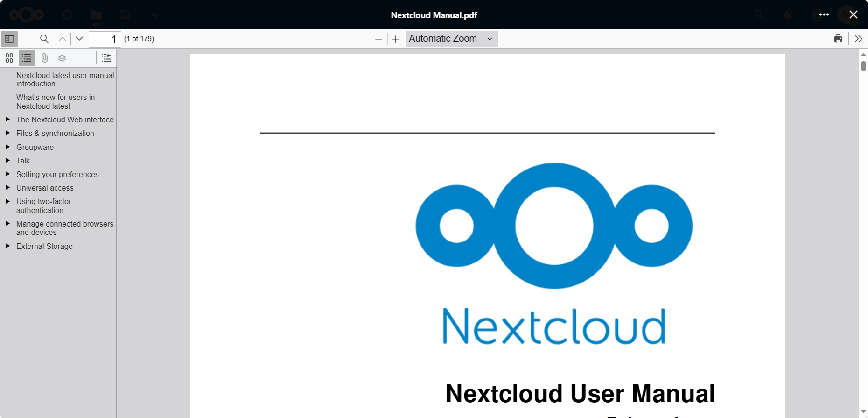Expand 'Universal access' outline section
This screenshot has height=418, width=868.
[x=7, y=188]
